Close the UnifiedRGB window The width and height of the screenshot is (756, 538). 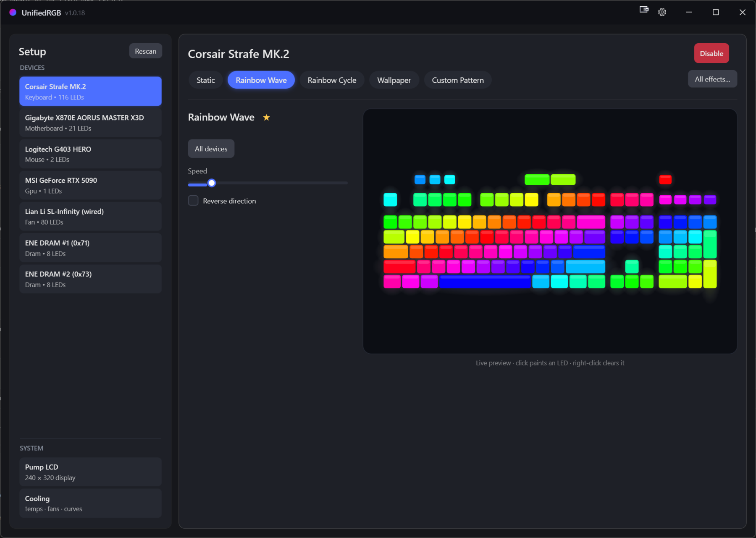pyautogui.click(x=743, y=12)
